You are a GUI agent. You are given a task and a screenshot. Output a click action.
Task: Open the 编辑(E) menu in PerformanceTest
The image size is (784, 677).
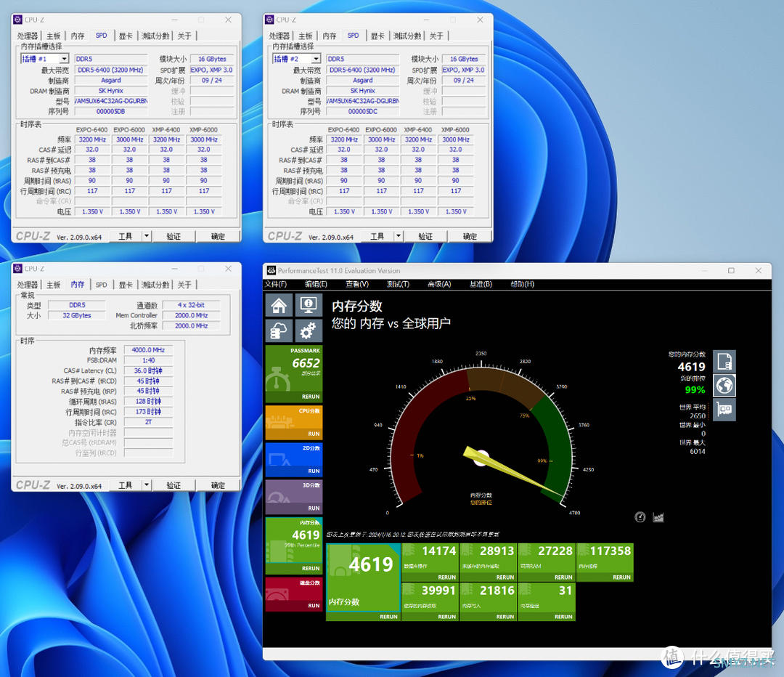pos(316,284)
